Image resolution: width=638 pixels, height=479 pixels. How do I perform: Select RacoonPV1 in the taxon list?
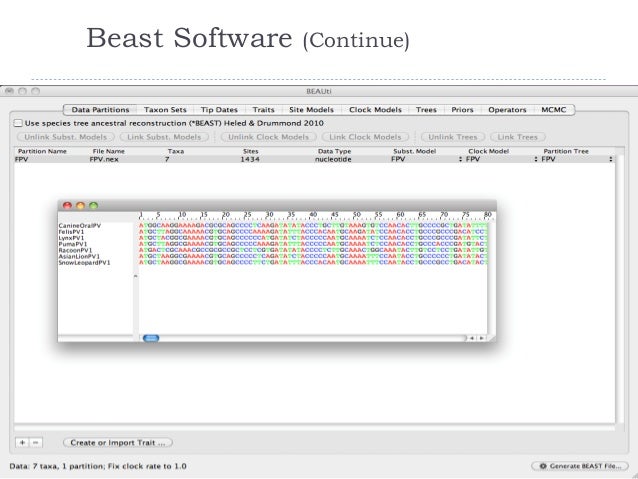(75, 250)
